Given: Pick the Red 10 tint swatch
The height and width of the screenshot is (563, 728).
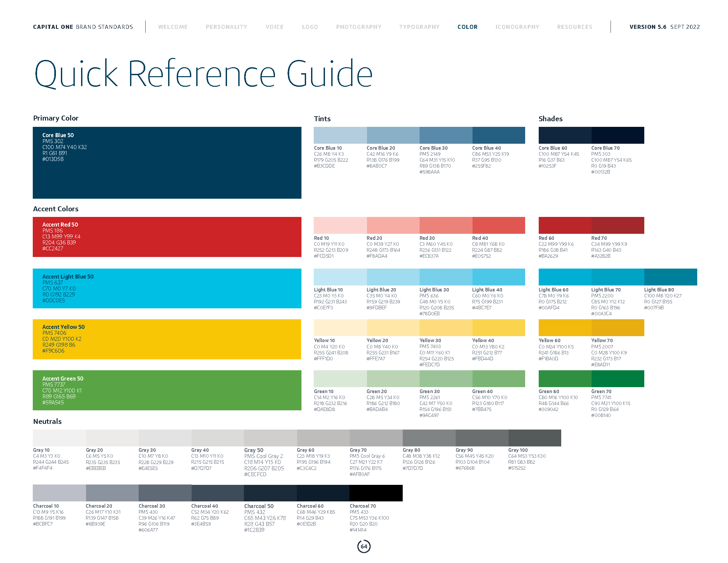Looking at the screenshot, I should (340, 225).
